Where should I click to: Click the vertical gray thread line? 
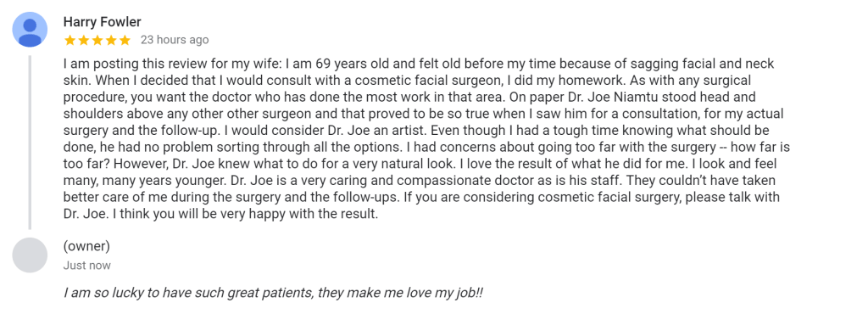tap(30, 142)
